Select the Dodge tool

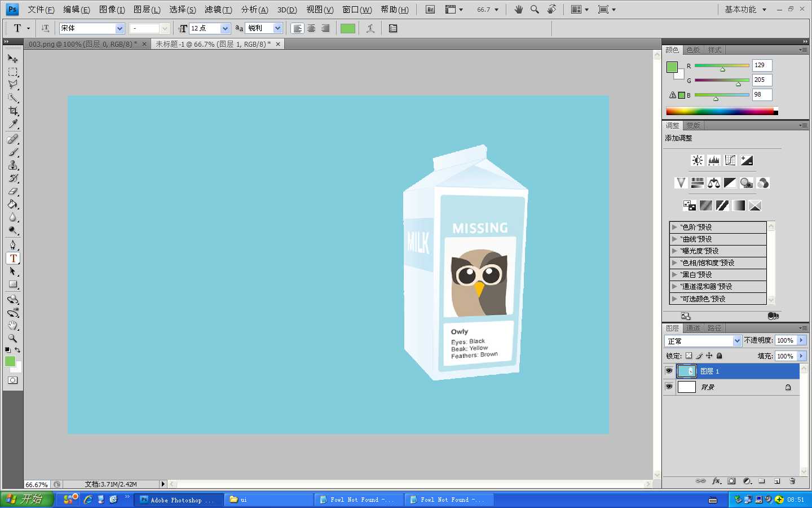click(13, 230)
